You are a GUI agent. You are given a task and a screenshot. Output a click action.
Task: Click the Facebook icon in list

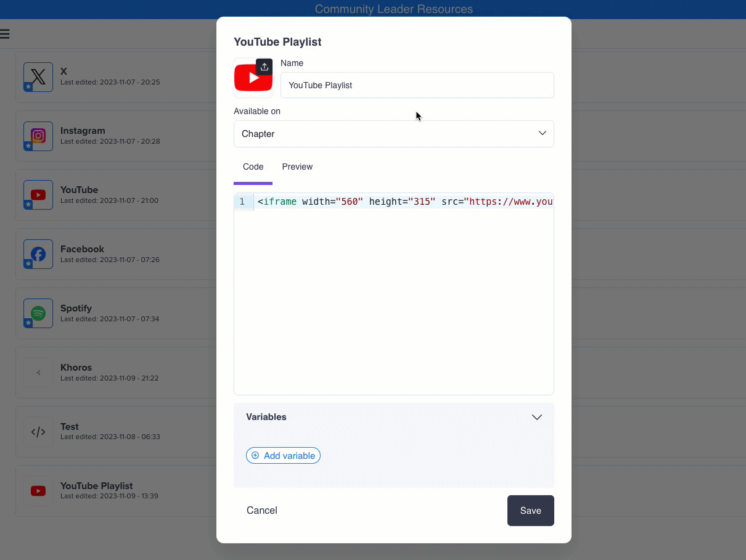coord(38,254)
